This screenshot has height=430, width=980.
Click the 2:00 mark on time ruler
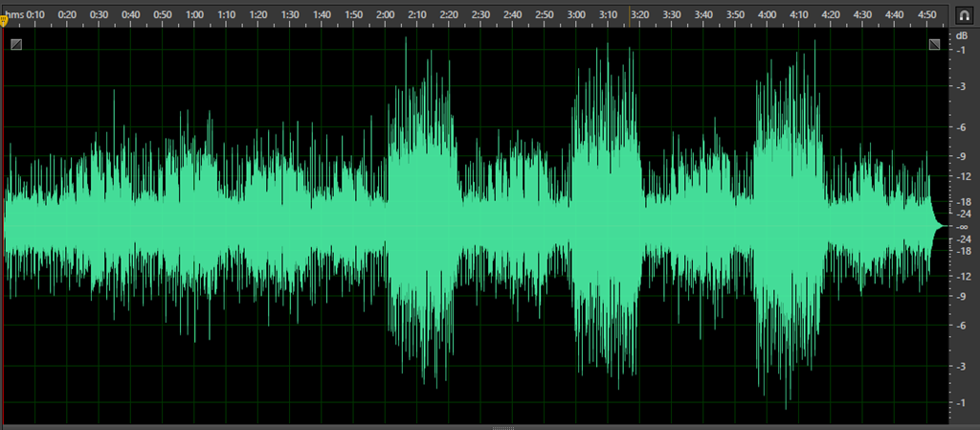click(386, 13)
